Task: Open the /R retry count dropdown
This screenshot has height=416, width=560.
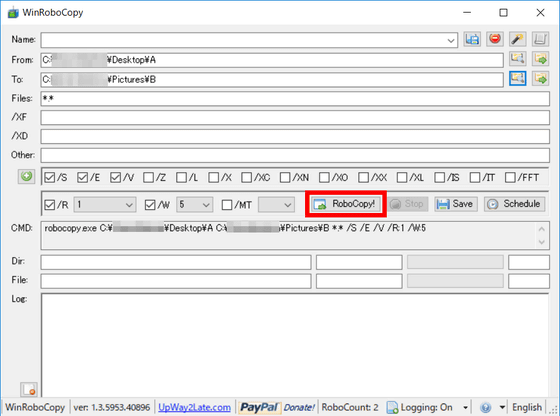Action: coord(129,205)
